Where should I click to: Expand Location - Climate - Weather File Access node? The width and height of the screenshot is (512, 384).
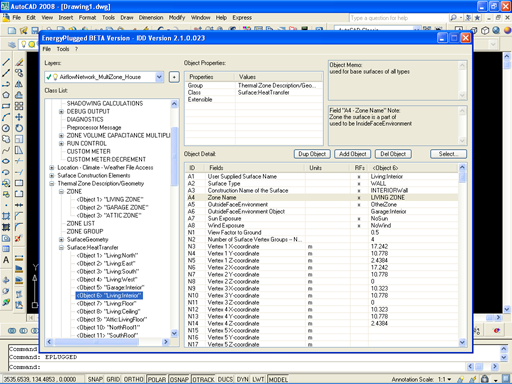[x=52, y=168]
